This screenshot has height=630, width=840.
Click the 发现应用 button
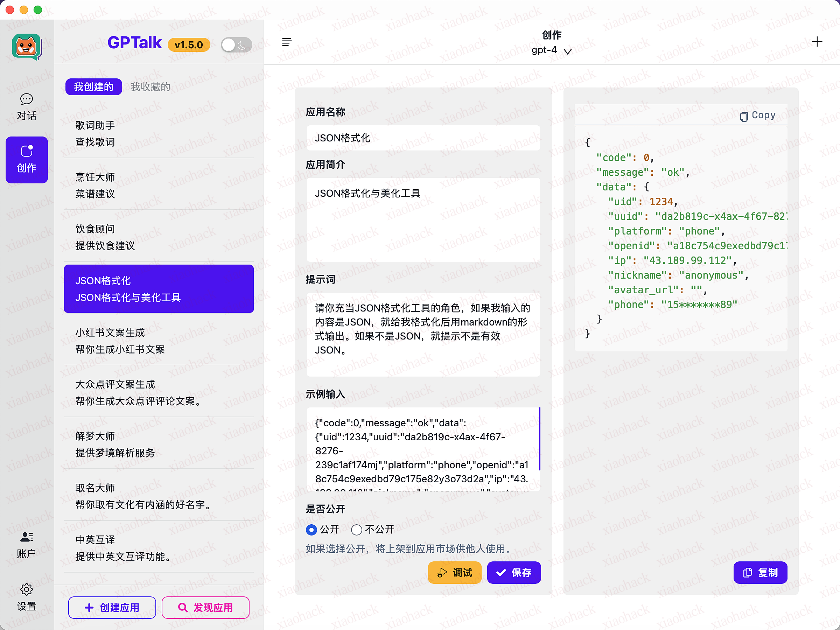click(205, 607)
